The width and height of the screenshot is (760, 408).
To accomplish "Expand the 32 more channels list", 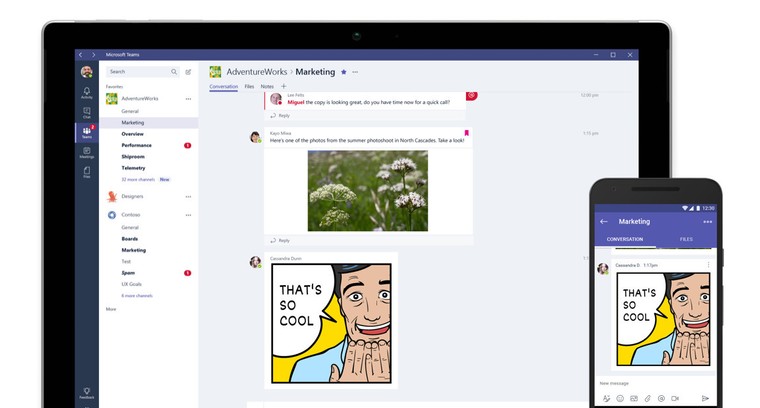I will point(138,179).
